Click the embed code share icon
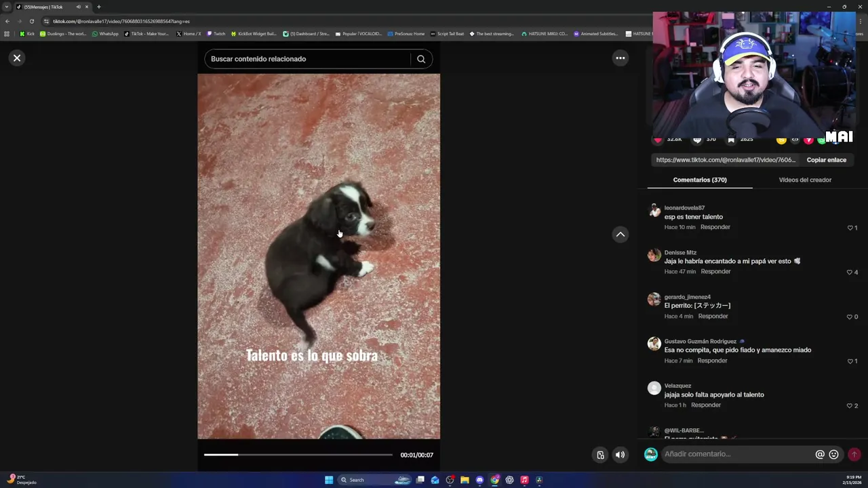The width and height of the screenshot is (868, 488). (795, 140)
